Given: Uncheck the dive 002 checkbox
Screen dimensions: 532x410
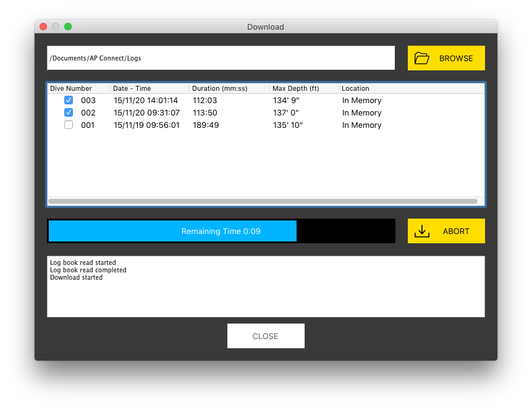Looking at the screenshot, I should [69, 112].
